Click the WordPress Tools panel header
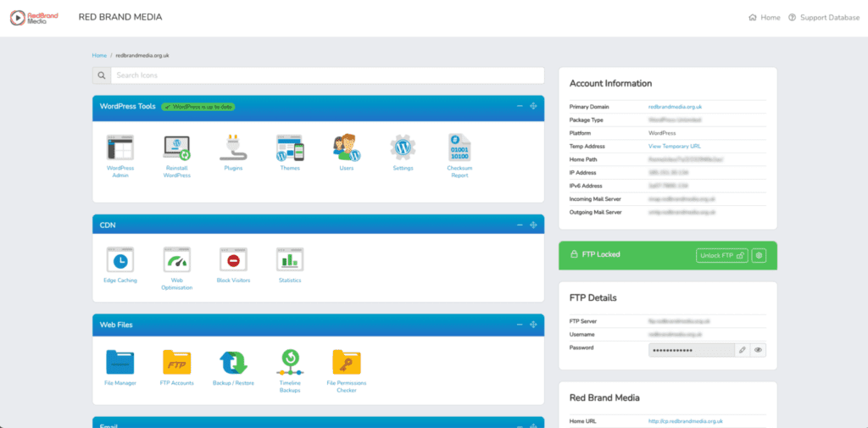The image size is (868, 428). click(x=319, y=106)
